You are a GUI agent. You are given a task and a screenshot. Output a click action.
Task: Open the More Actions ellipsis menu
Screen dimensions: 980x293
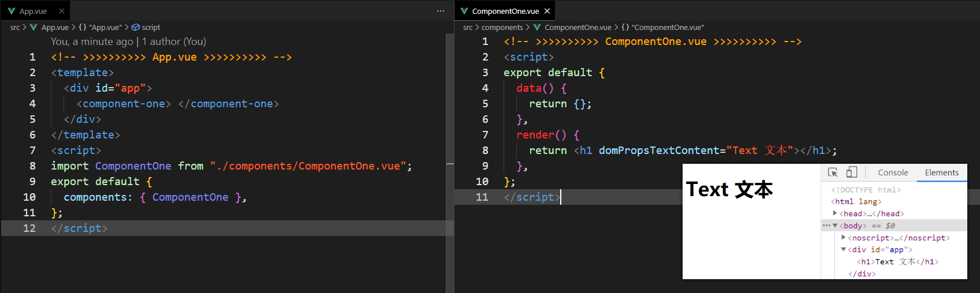coord(441,11)
